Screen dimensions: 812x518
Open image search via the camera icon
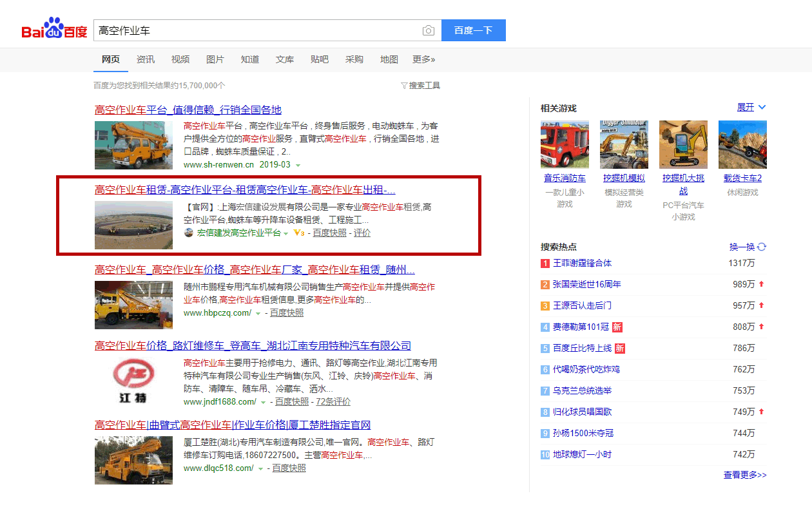pos(429,30)
